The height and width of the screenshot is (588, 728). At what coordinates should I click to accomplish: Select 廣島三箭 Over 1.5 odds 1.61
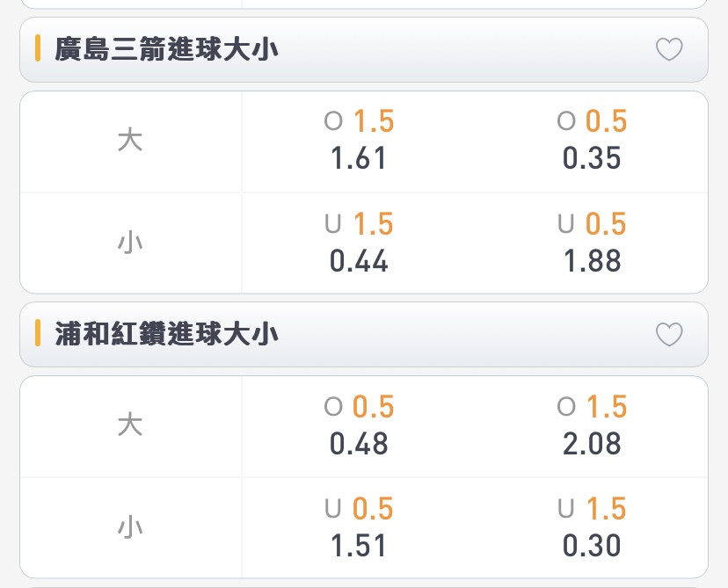pyautogui.click(x=359, y=139)
